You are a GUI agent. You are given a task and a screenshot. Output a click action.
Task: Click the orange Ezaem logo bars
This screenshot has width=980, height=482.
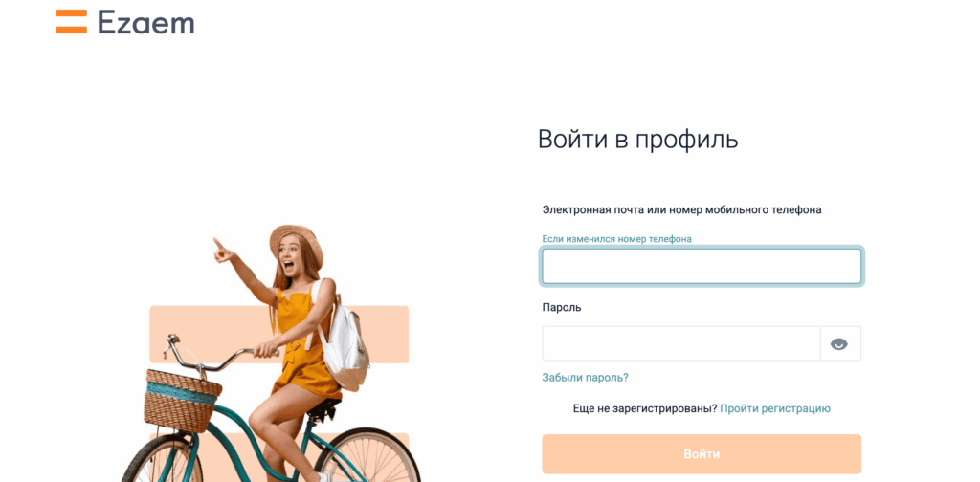tap(71, 21)
